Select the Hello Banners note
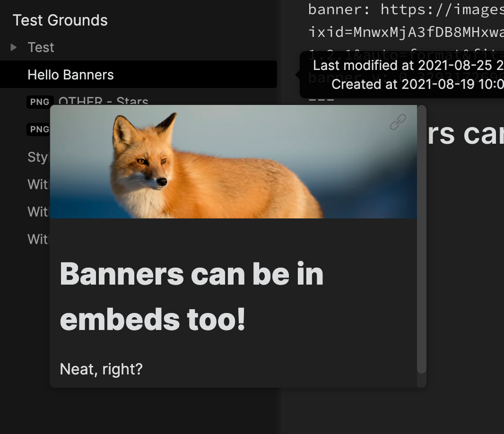This screenshot has height=434, width=504. tap(138, 74)
